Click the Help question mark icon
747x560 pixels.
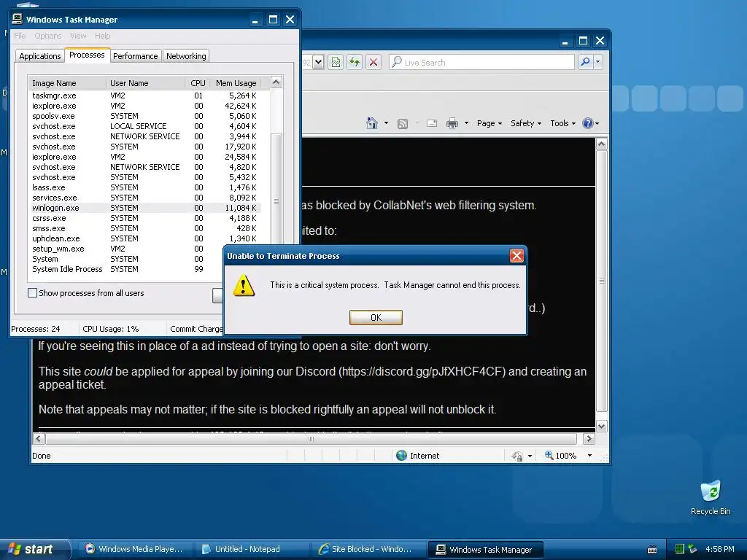point(588,123)
